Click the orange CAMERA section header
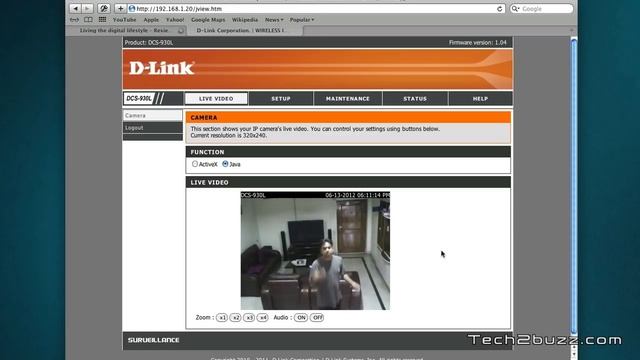 [x=348, y=118]
